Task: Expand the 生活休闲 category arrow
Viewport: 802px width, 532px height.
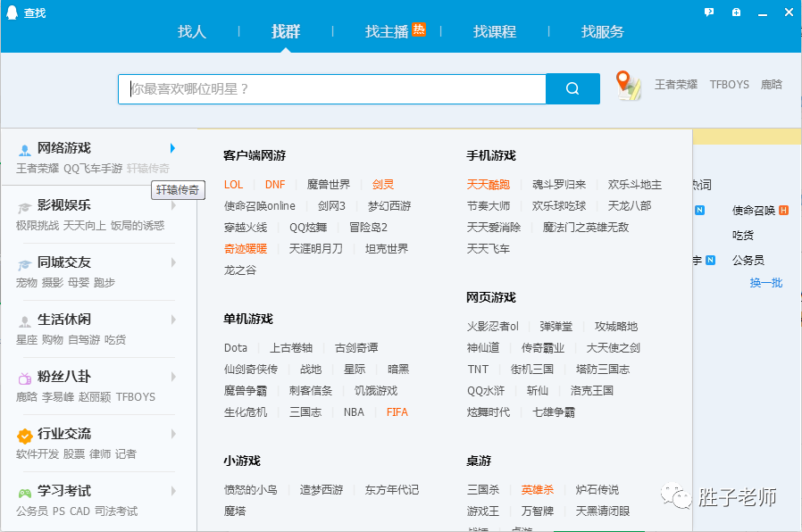Action: (x=173, y=320)
